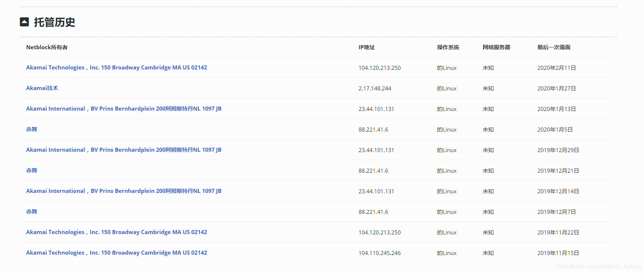This screenshot has height=273, width=644.
Task: Click the date 2019年12月14日
Action: (558, 191)
